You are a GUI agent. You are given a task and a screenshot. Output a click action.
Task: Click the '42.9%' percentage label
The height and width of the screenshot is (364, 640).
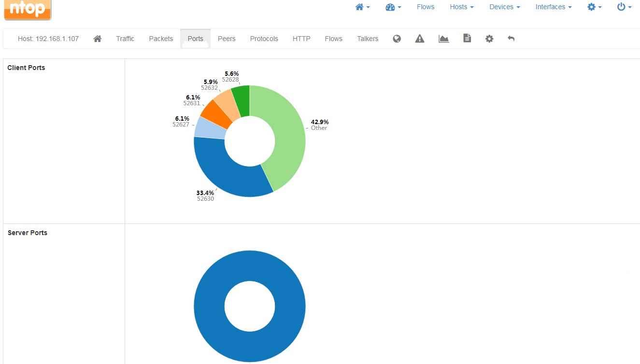(320, 122)
